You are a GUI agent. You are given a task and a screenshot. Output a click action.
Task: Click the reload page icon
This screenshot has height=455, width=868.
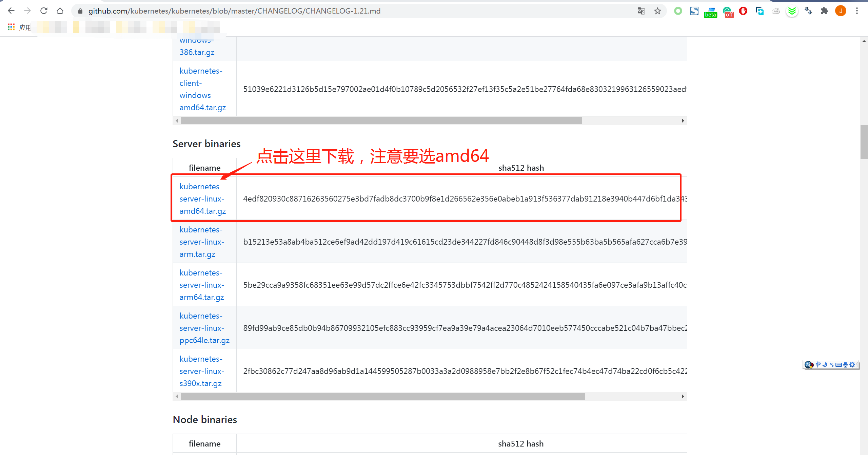pos(44,11)
